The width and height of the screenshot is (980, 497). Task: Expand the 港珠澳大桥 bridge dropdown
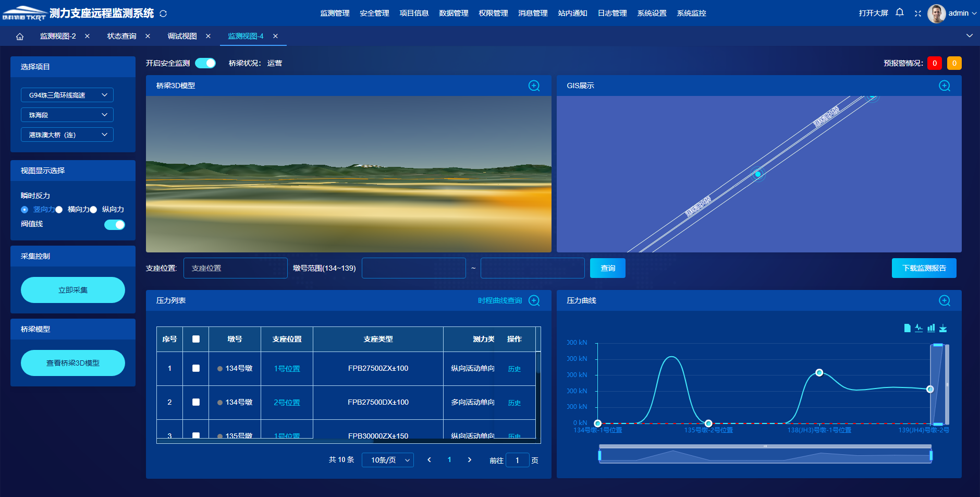click(x=67, y=135)
